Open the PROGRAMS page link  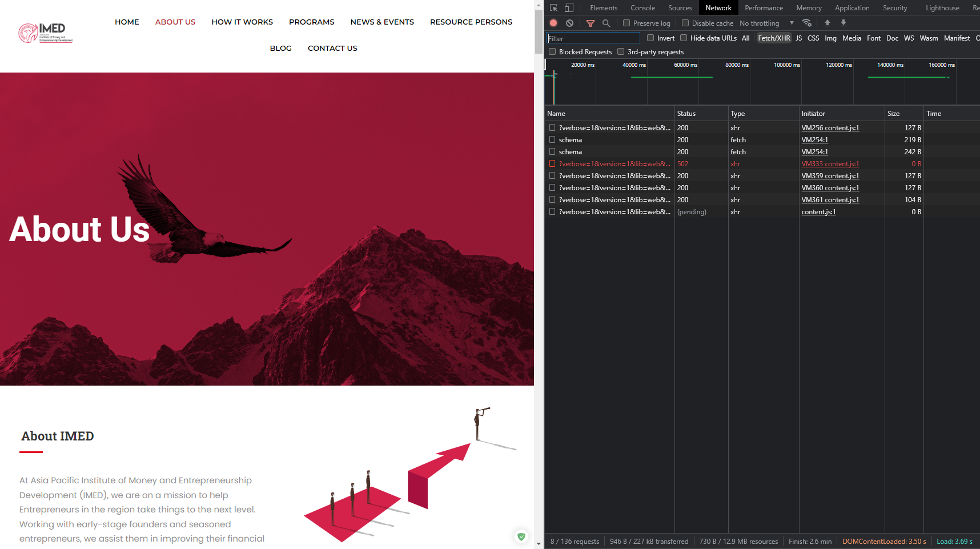pos(312,22)
